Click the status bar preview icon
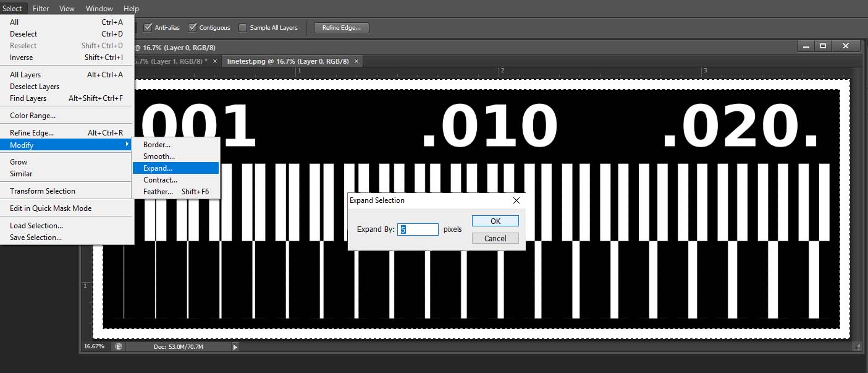Image resolution: width=868 pixels, height=373 pixels. tap(119, 347)
